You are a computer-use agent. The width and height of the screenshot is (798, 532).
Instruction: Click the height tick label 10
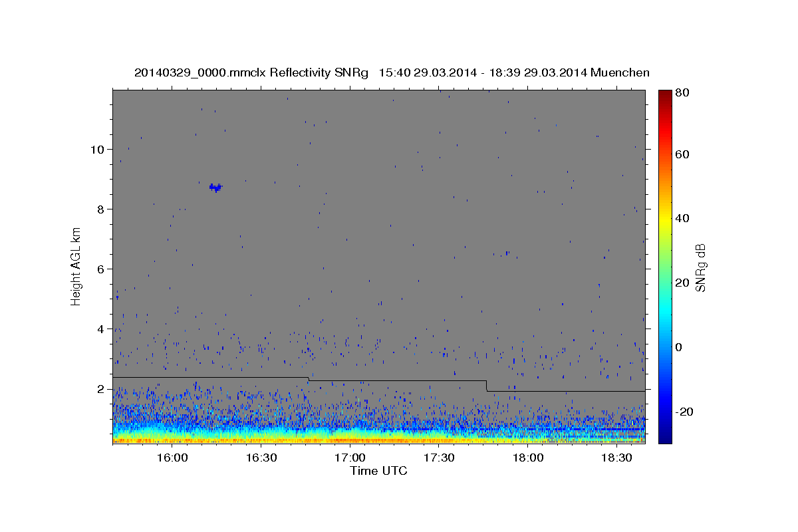click(x=97, y=149)
